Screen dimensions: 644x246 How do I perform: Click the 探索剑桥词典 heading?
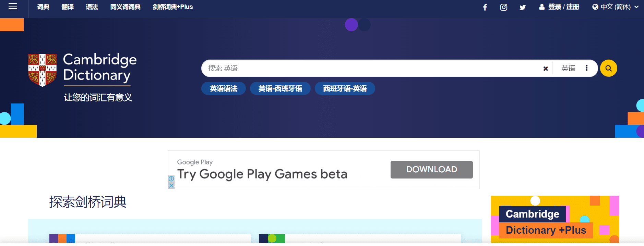(88, 202)
